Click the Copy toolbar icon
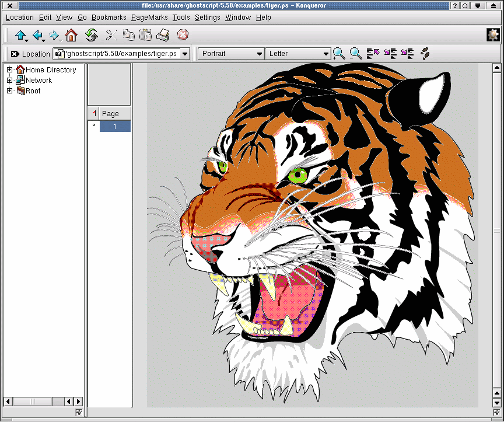This screenshot has height=422, width=504. coord(128,35)
